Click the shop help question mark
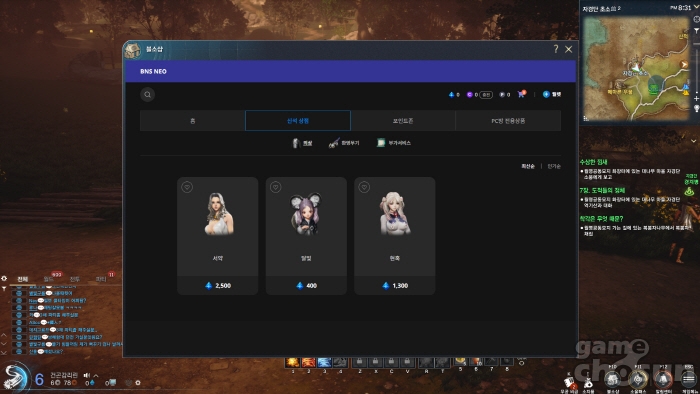 tap(556, 49)
